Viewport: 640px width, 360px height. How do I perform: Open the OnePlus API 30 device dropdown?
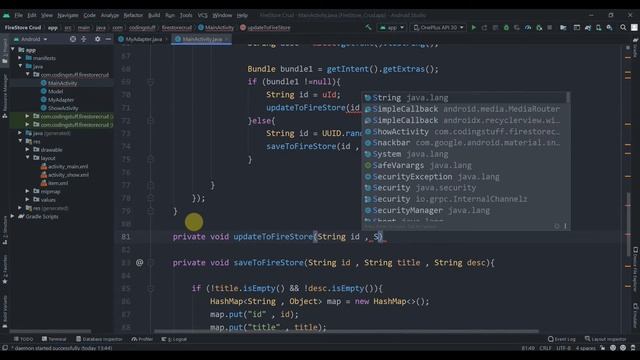[x=438, y=27]
